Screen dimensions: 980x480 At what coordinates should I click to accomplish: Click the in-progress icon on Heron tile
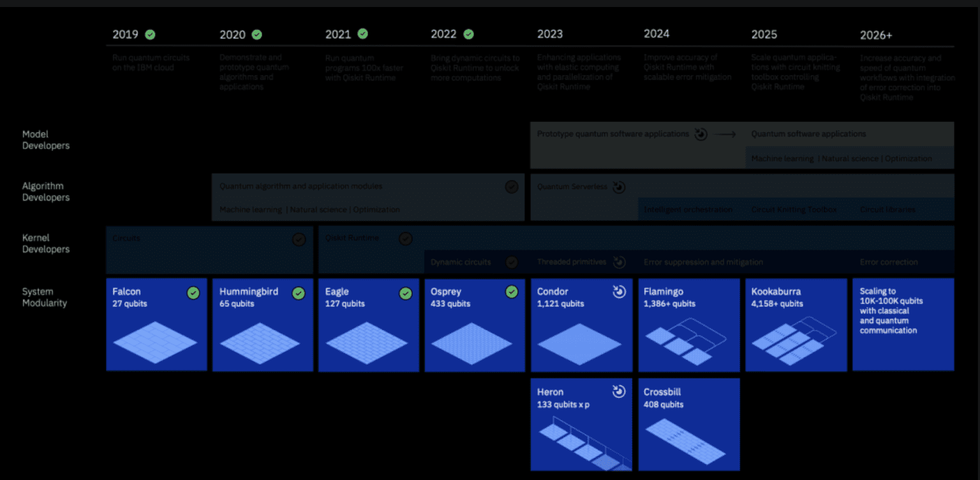[x=619, y=392]
